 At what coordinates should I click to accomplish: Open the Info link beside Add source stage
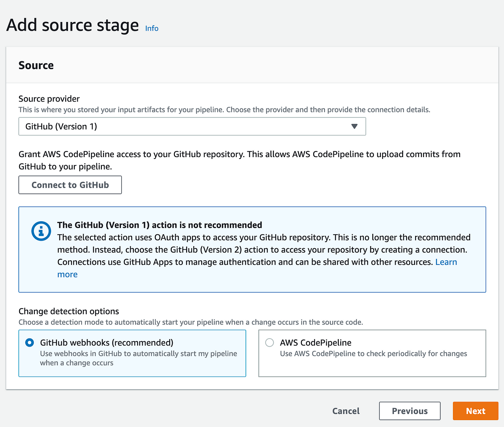tap(152, 28)
